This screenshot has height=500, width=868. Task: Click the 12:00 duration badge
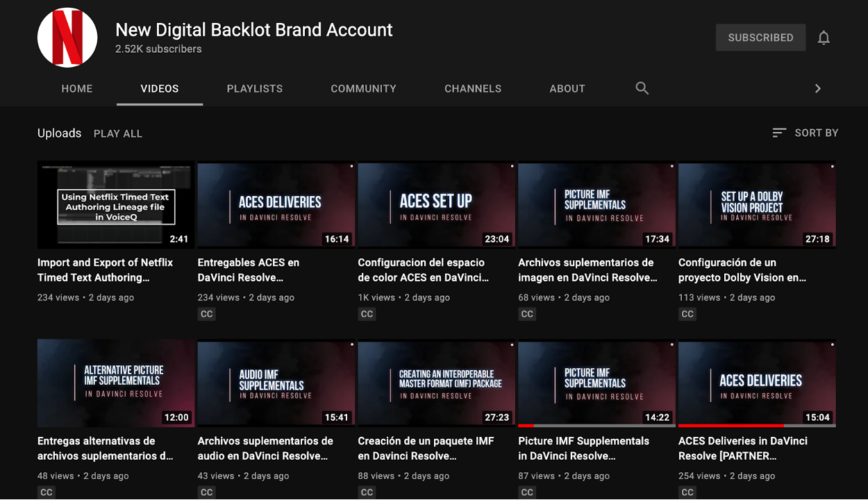click(x=176, y=417)
